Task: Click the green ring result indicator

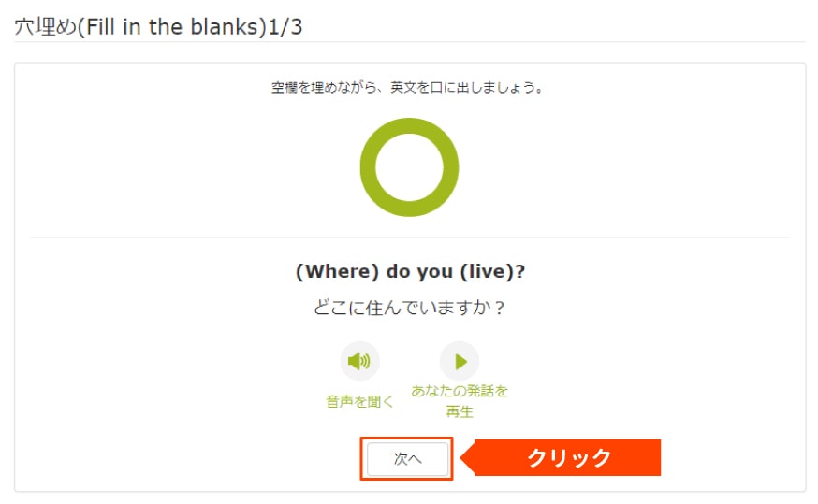Action: (410, 167)
